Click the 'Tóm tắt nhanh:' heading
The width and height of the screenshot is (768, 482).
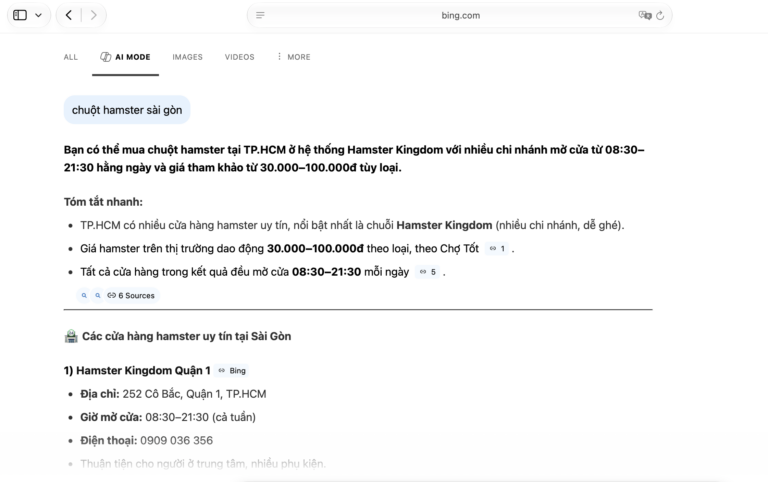103,202
